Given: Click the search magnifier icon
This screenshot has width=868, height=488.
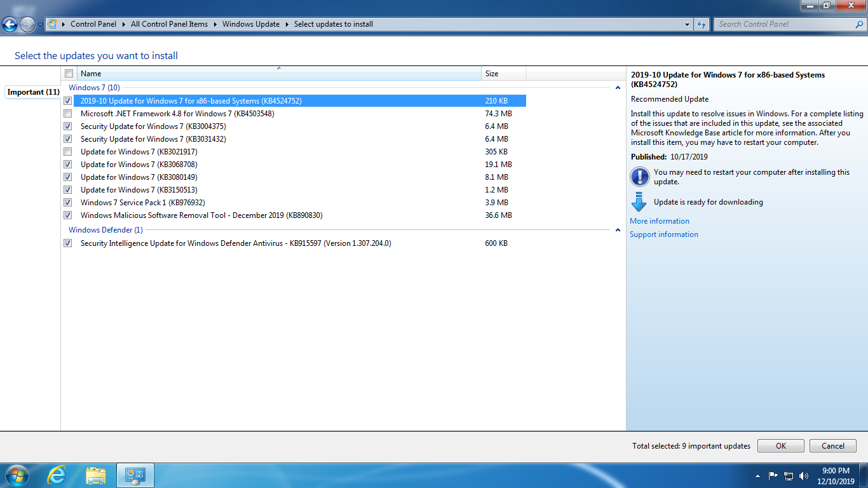Looking at the screenshot, I should tap(859, 24).
